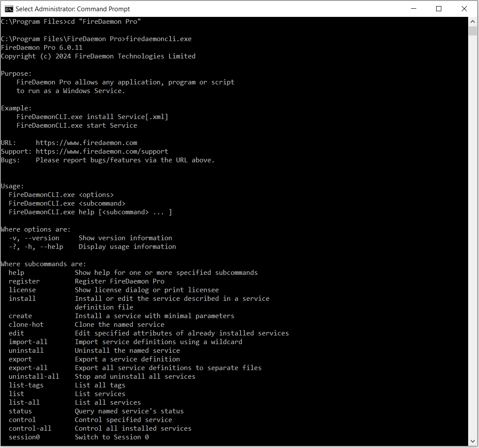Click 'Register FireDaemon Pro' description text

120,281
